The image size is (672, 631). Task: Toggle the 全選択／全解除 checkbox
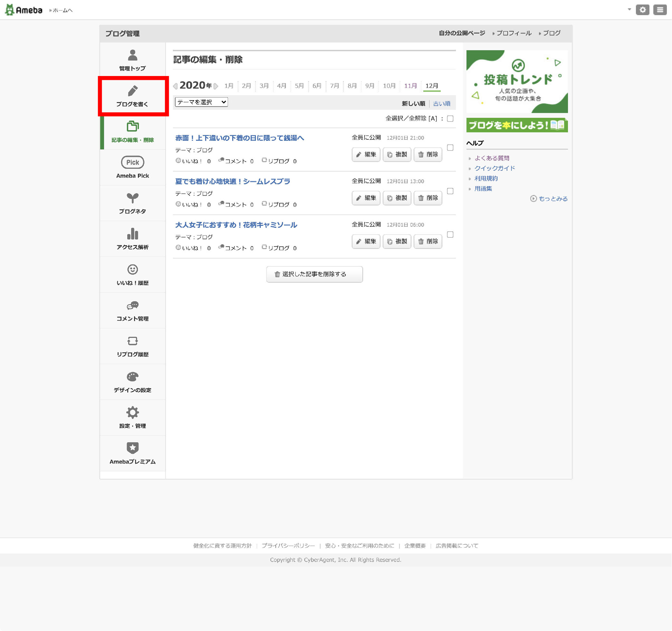[x=450, y=119]
